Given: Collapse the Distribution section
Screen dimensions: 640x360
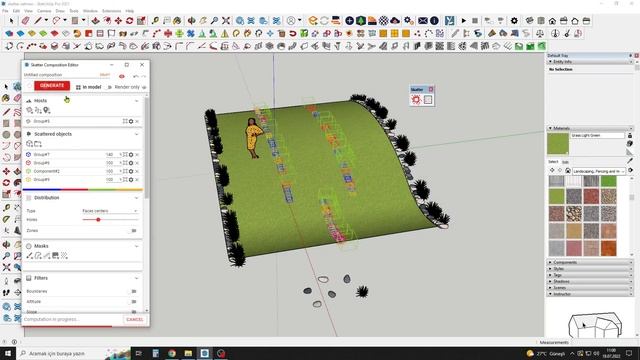Looking at the screenshot, I should pyautogui.click(x=137, y=198).
